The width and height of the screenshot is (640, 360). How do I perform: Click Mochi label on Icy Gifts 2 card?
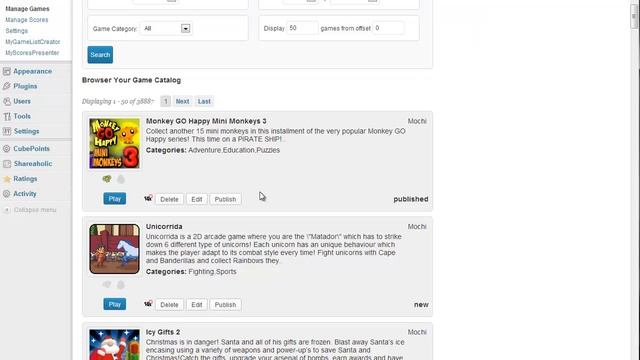[417, 332]
